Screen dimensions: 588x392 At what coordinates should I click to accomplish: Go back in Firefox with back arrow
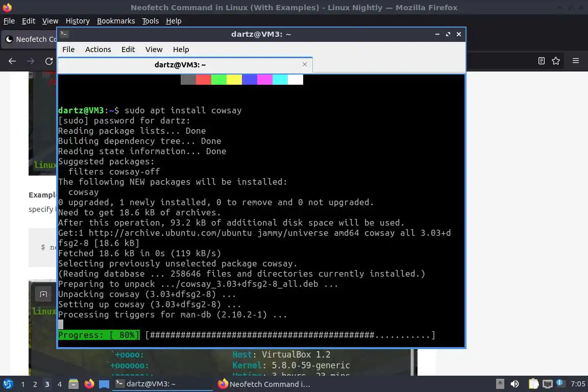click(x=12, y=61)
